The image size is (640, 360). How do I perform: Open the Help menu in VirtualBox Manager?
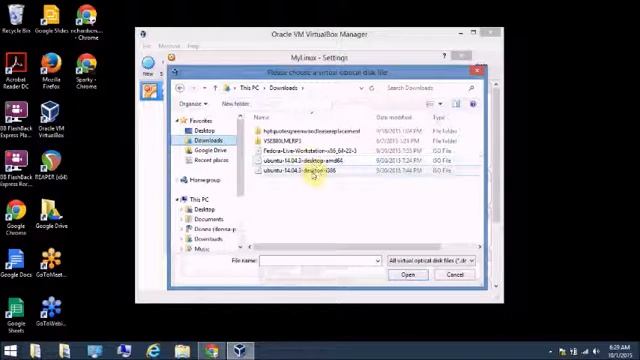click(x=193, y=46)
